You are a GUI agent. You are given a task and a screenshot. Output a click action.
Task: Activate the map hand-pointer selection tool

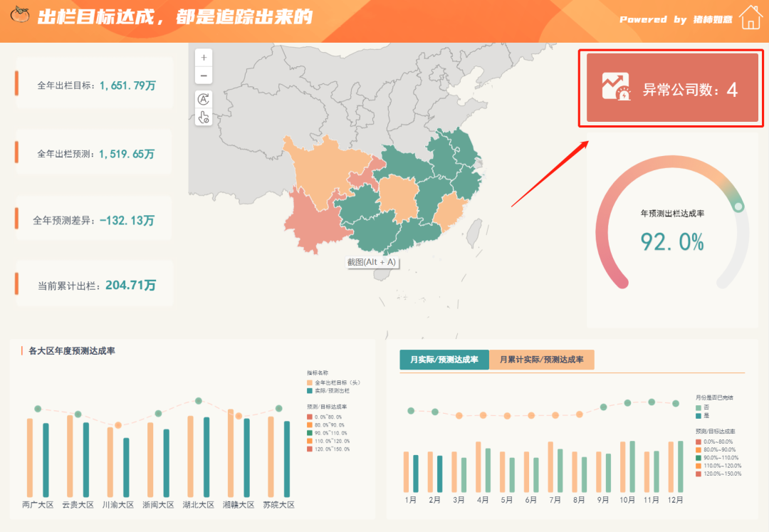tap(204, 118)
